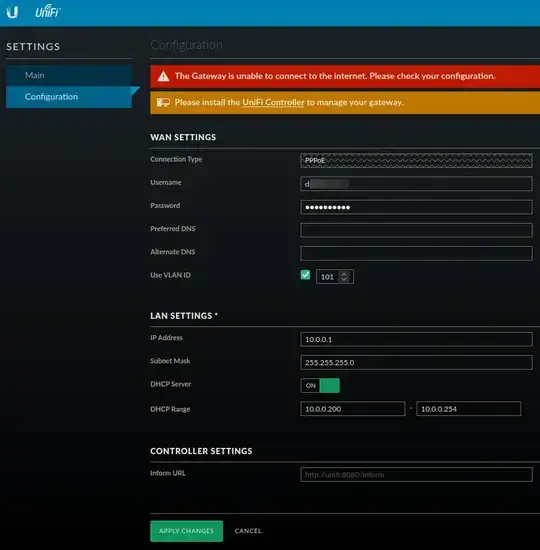Click the UniFi wordmark logo
The image size is (540, 550).
[47, 11]
